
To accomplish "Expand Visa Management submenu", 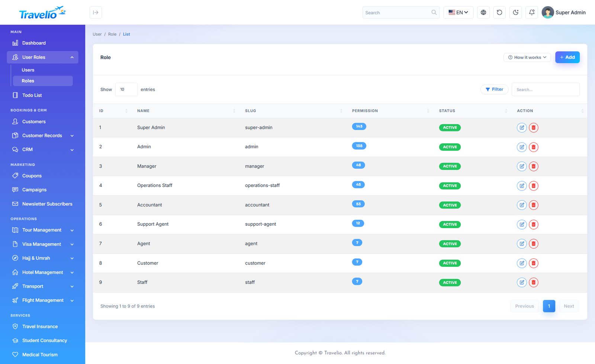I will (42, 244).
